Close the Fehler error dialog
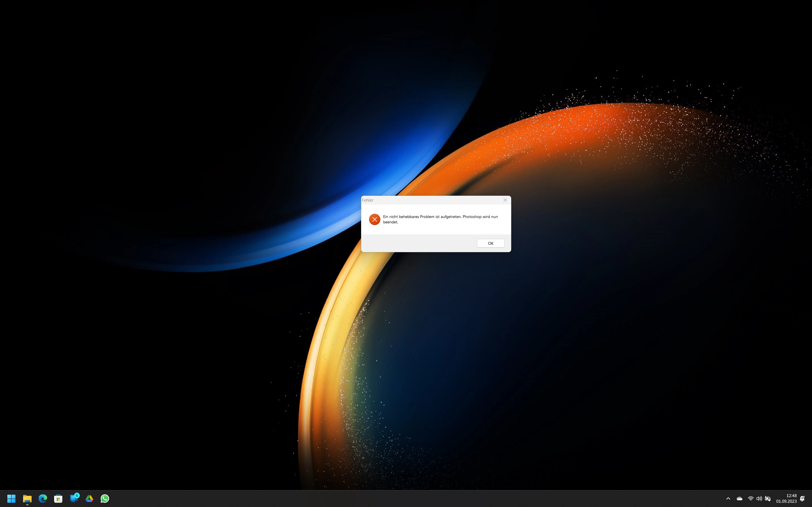Viewport: 812px width, 507px height. (505, 200)
